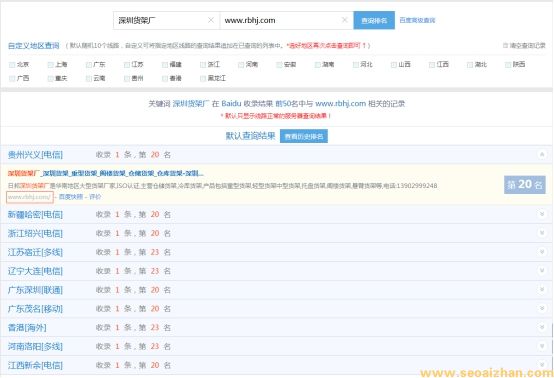The height and width of the screenshot is (378, 554).
Task: Check the 江苏 region checkbox
Action: (126, 65)
